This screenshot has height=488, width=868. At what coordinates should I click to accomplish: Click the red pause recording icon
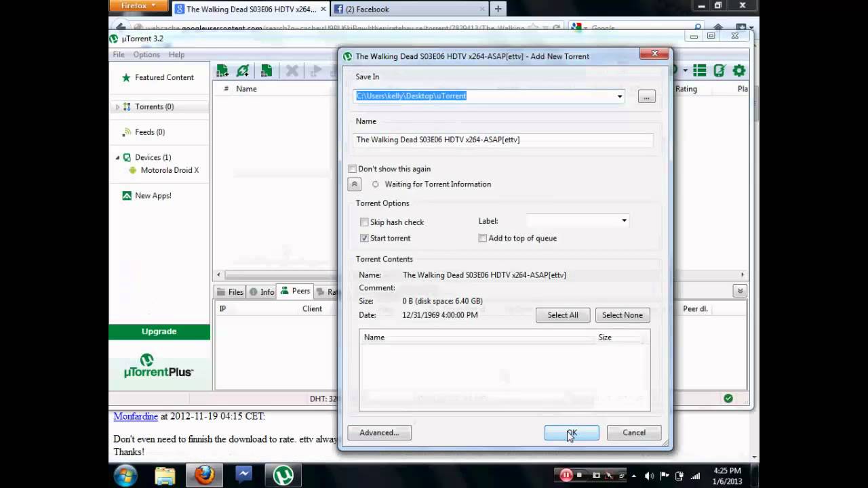[x=566, y=475]
